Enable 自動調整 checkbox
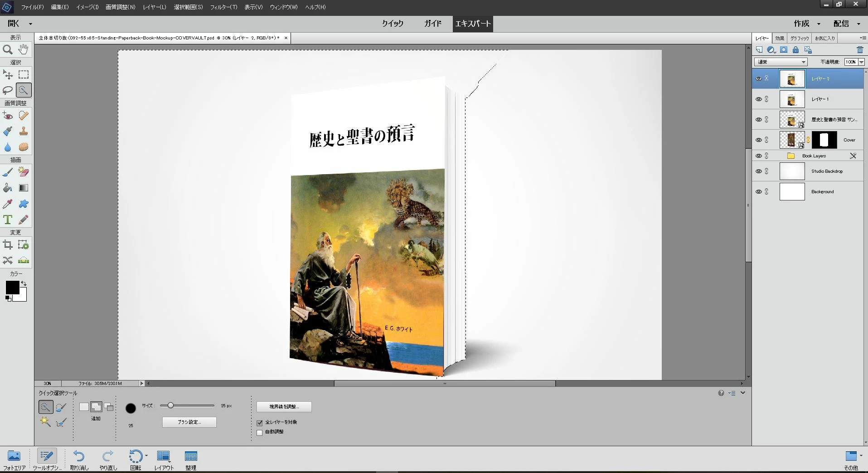Viewport: 868px width, 473px height. 260,433
